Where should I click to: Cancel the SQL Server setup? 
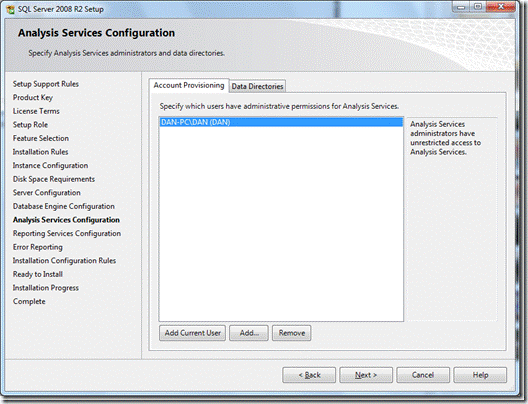coord(423,375)
